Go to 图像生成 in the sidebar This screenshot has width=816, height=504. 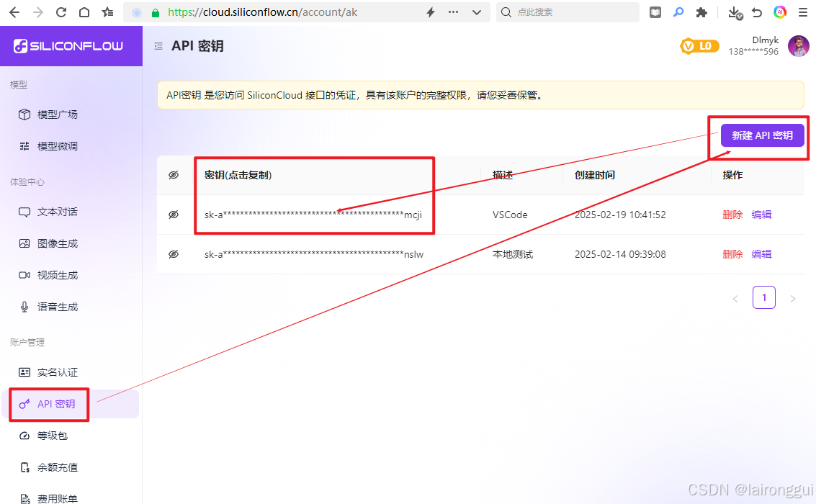[71, 243]
